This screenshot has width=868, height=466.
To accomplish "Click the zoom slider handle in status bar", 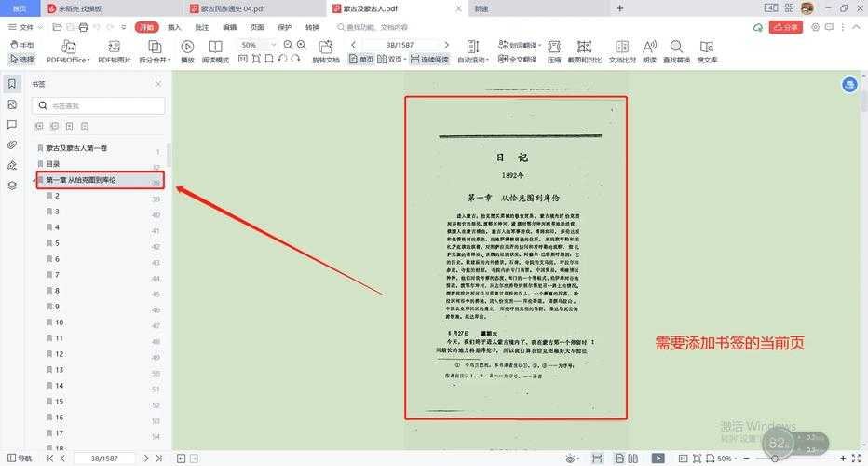I will pyautogui.click(x=775, y=459).
